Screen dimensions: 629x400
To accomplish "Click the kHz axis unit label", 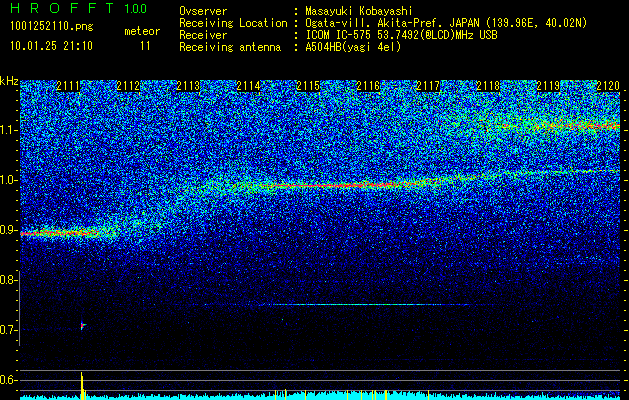I will 9,81.
